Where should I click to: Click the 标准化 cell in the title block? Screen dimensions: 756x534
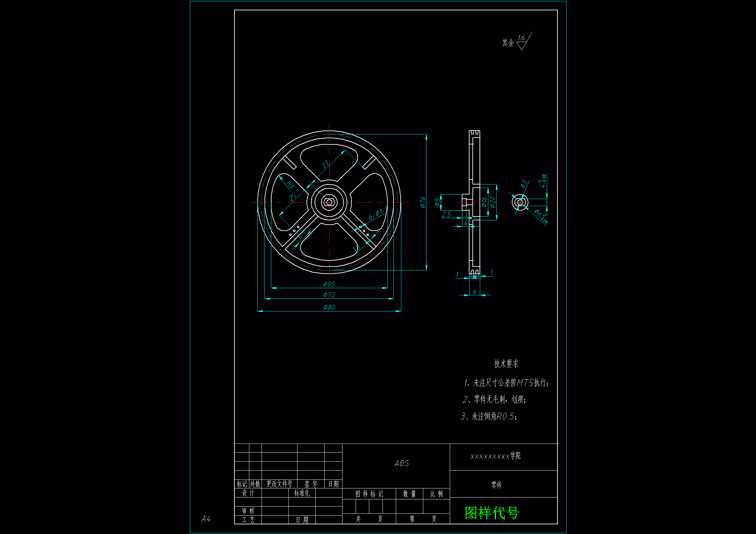[x=302, y=493]
